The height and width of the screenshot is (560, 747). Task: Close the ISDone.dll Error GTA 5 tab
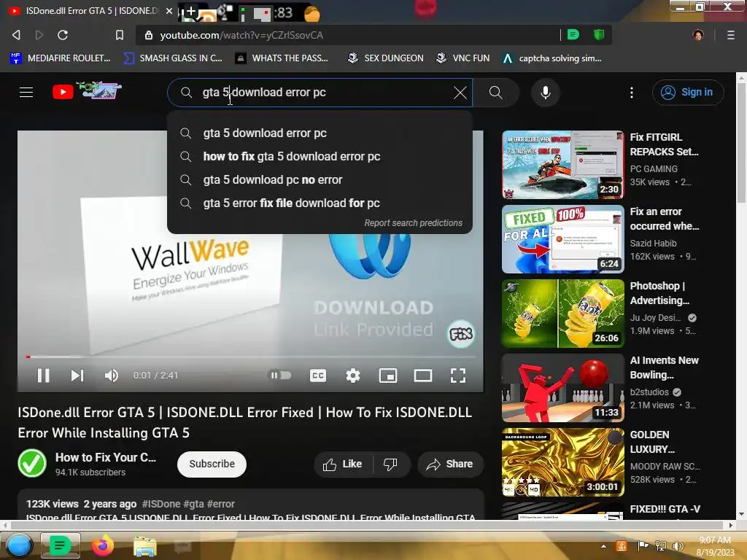[169, 10]
